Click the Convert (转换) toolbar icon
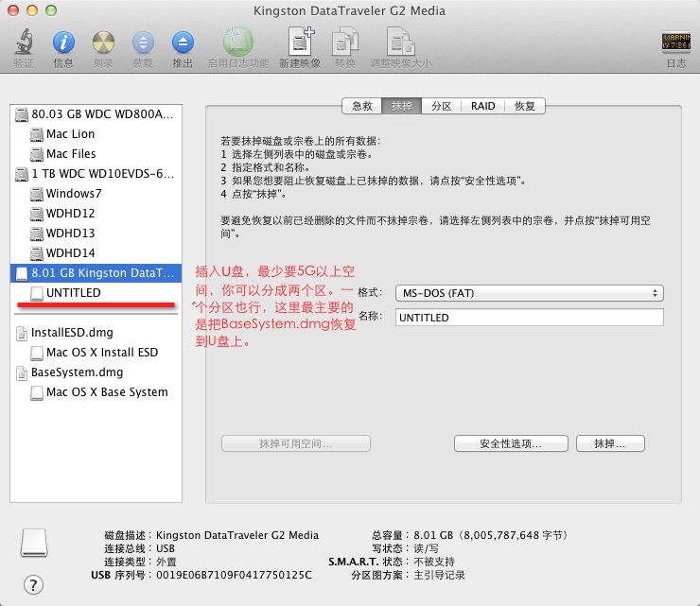The image size is (700, 606). pyautogui.click(x=345, y=42)
